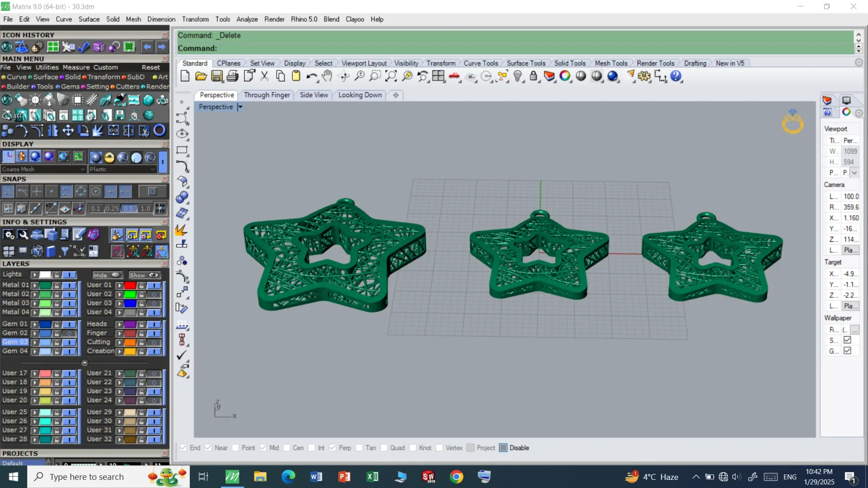
Task: Open the Perspective viewport dropdown arrow
Action: 240,107
